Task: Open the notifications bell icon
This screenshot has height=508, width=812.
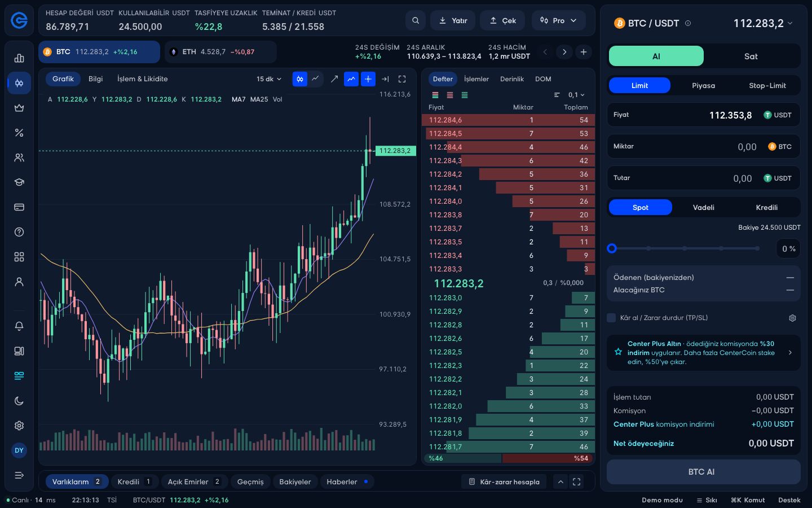Action: [19, 326]
